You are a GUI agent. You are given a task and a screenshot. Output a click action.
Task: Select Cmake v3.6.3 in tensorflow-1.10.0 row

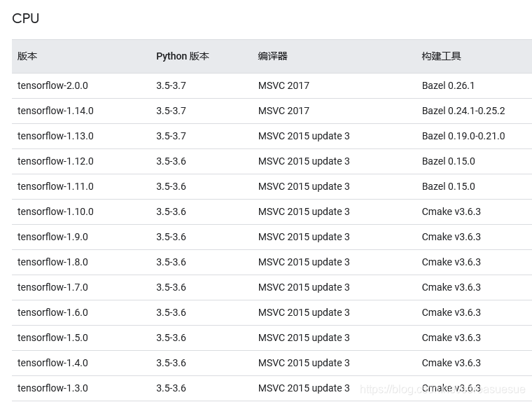click(x=451, y=212)
